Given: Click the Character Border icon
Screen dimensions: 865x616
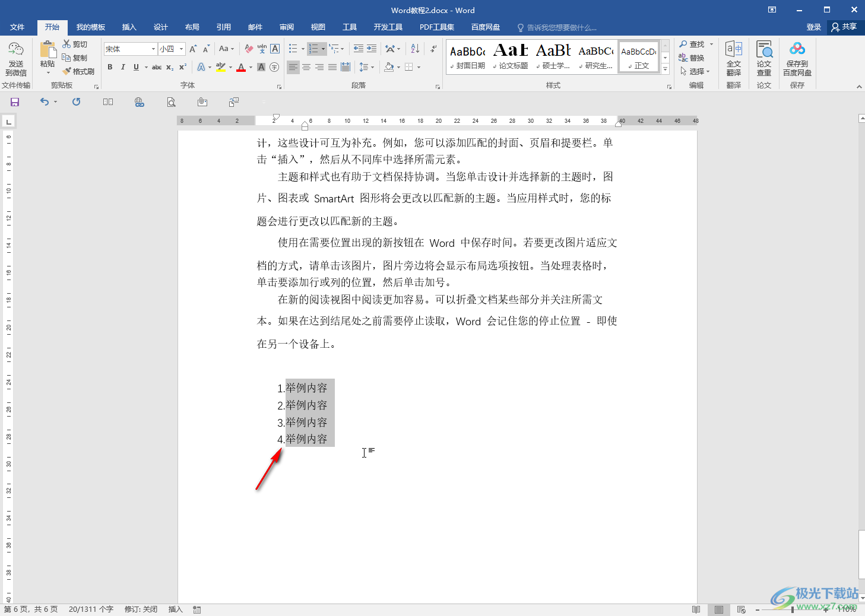Looking at the screenshot, I should coord(275,49).
